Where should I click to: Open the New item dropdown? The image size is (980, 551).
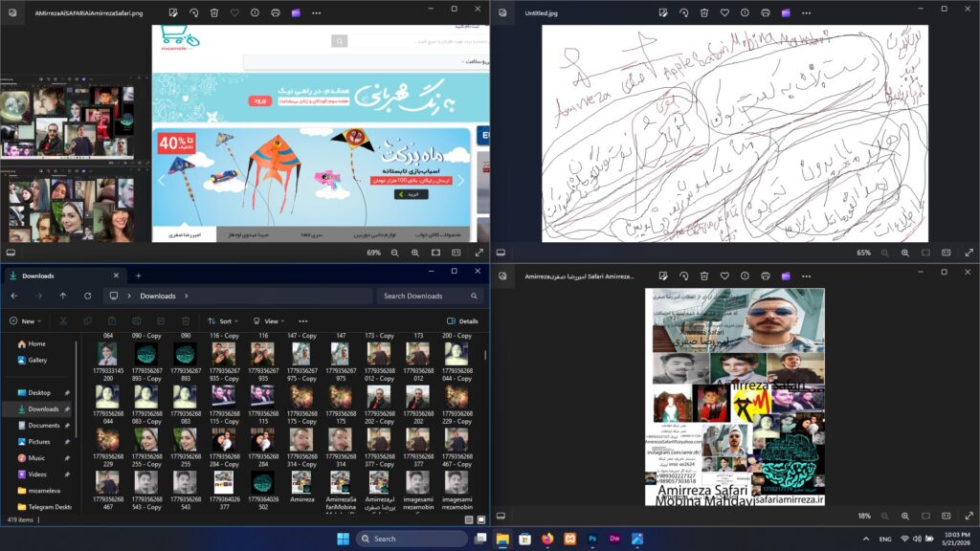pyautogui.click(x=25, y=321)
